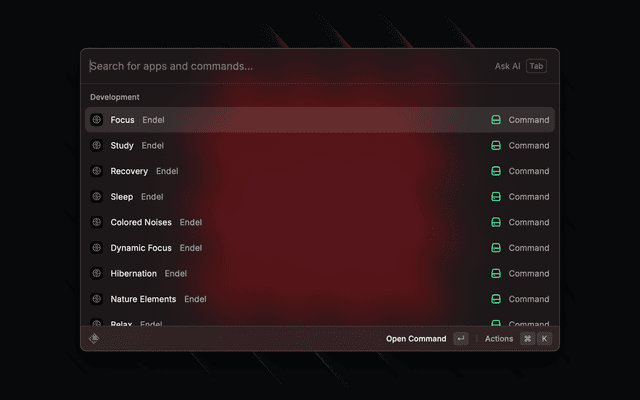Select the Colored Noises command
The height and width of the screenshot is (400, 640).
(300, 222)
